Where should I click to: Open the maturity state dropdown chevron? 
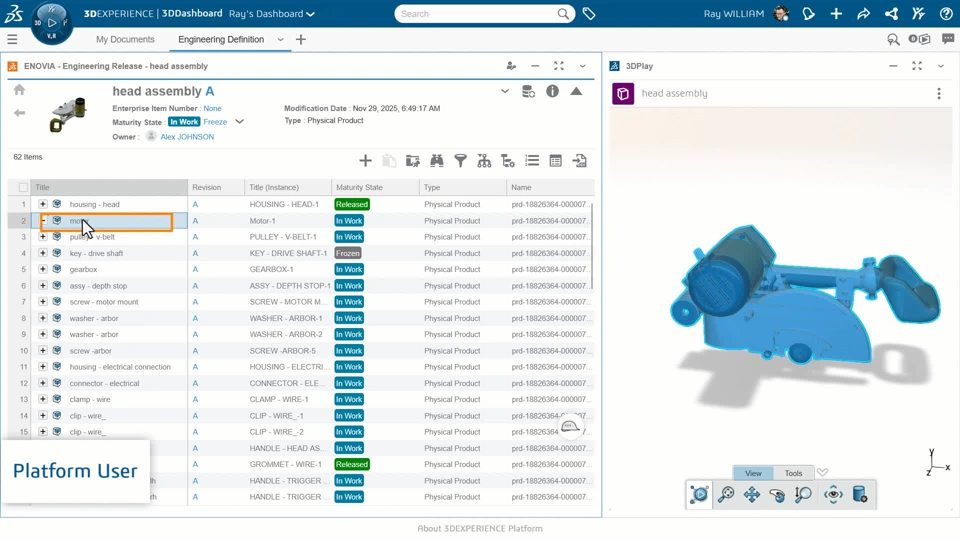[x=239, y=121]
